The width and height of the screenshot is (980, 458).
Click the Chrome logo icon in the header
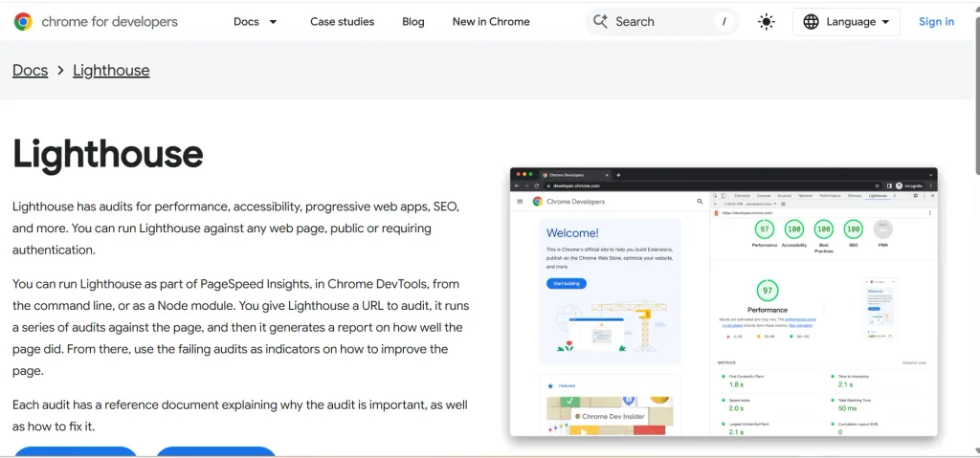click(23, 22)
